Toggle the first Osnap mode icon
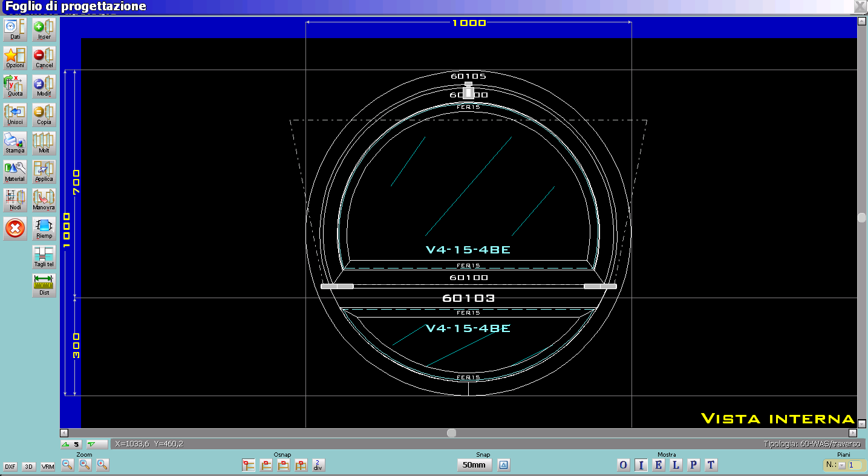 point(248,465)
